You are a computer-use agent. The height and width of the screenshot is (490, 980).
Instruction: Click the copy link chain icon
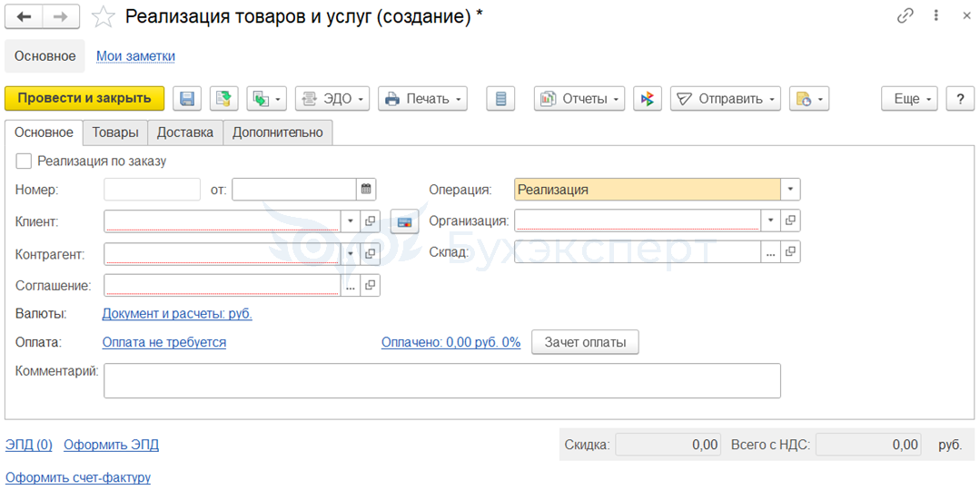tap(906, 15)
